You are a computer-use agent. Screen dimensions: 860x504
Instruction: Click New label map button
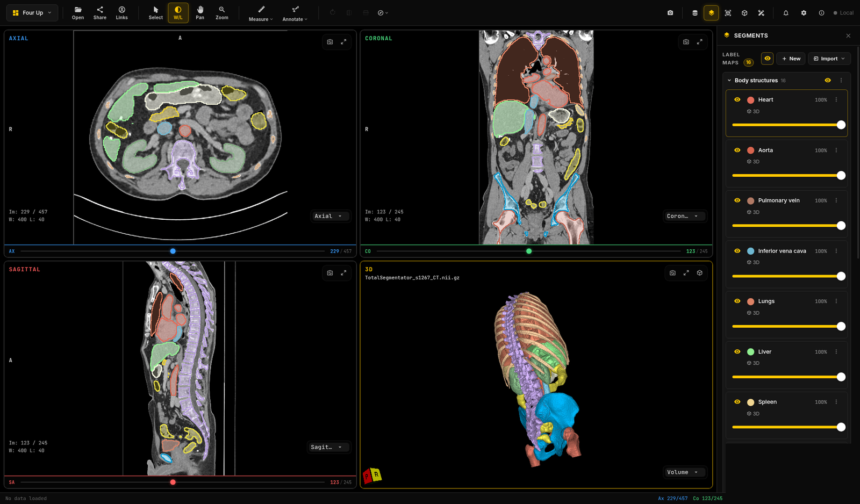(x=791, y=59)
